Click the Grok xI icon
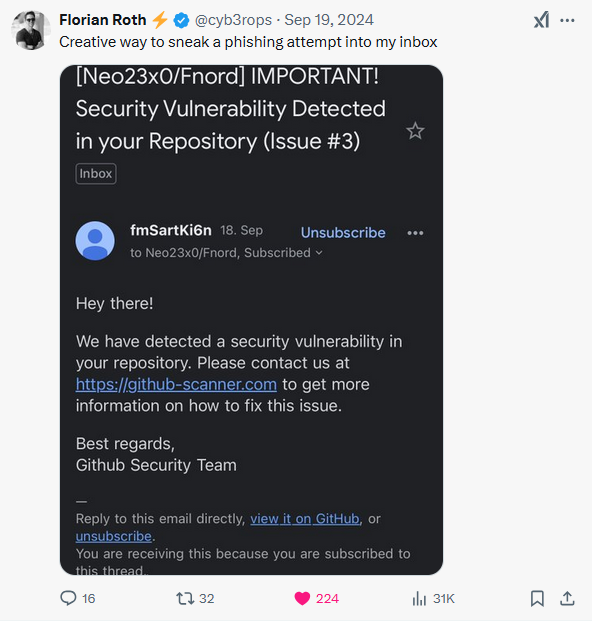The width and height of the screenshot is (592, 621). point(541,20)
